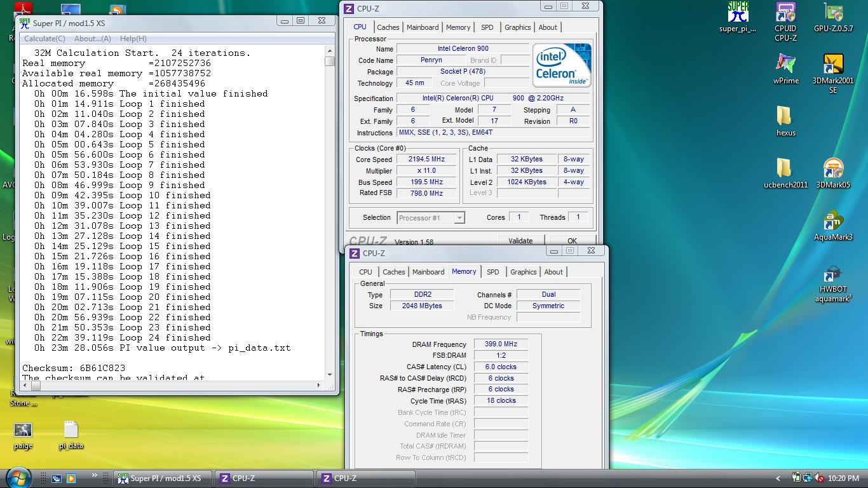Click the media player quick launch icon

(x=71, y=478)
